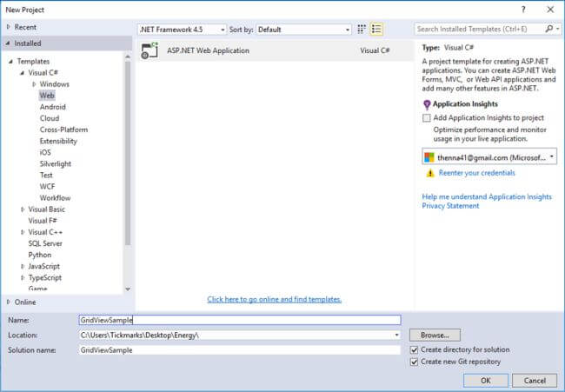Click the Microsoft account logo icon
This screenshot has height=392, width=565.
429,157
